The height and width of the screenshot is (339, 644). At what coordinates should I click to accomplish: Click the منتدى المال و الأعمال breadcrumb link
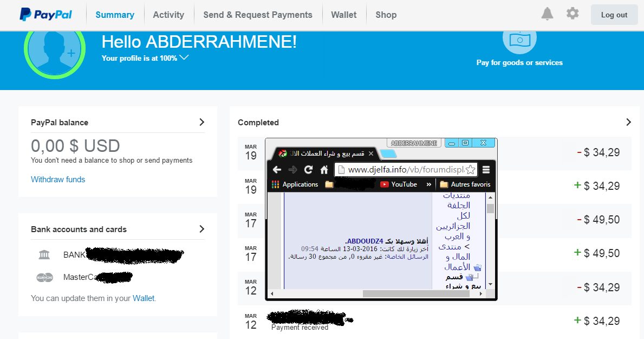point(455,257)
